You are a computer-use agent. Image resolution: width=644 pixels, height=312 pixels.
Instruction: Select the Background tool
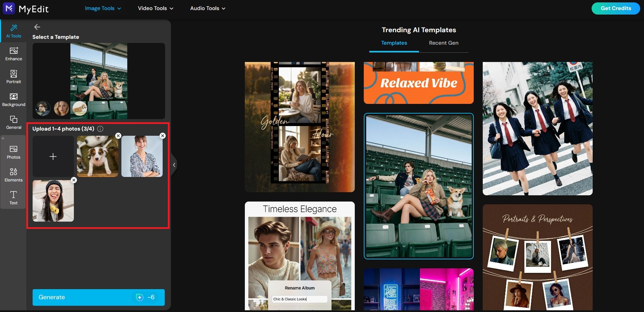[14, 100]
